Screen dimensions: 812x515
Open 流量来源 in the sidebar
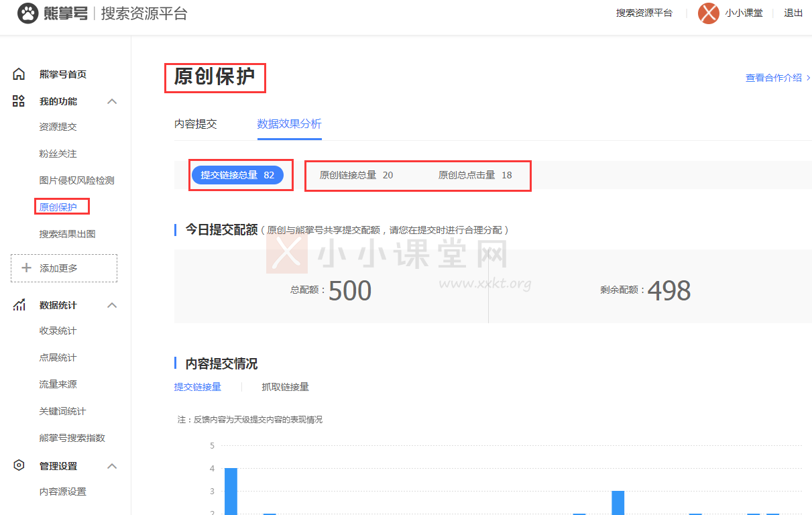click(58, 384)
